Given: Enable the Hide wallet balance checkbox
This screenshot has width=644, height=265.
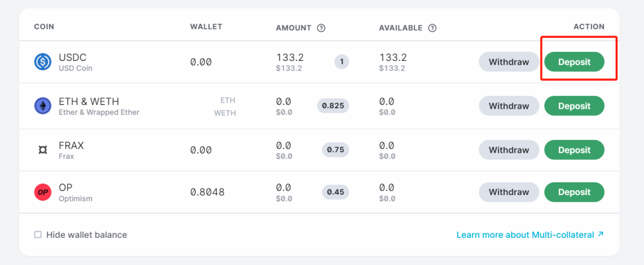Looking at the screenshot, I should click(38, 235).
